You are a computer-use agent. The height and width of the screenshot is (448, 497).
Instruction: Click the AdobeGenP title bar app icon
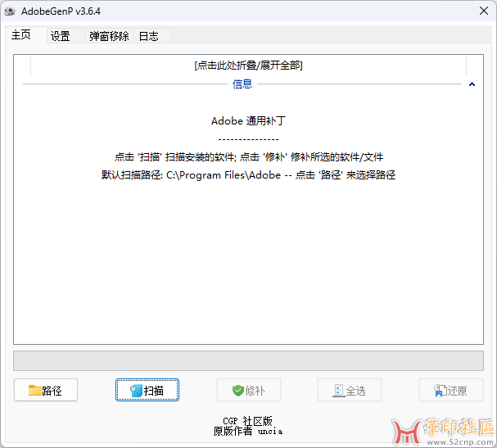10,11
